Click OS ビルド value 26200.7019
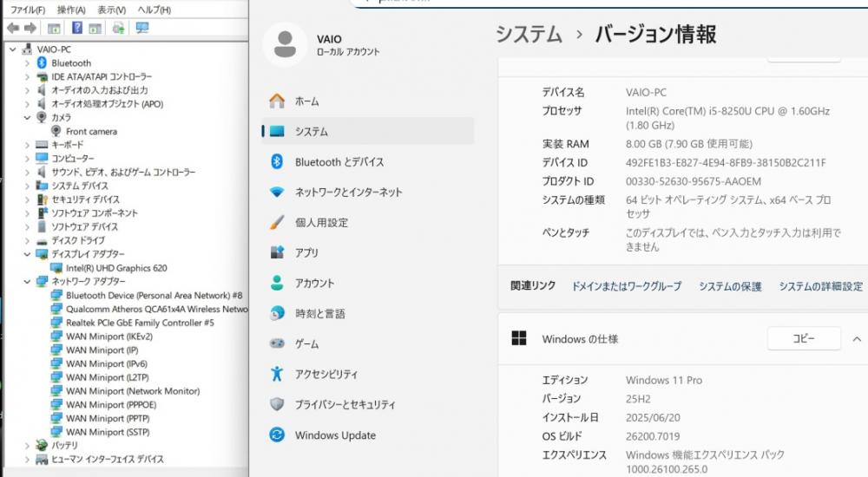 click(x=653, y=436)
